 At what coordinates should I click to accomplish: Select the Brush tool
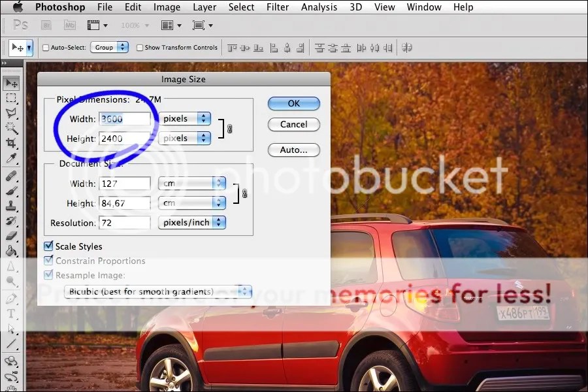pos(11,191)
